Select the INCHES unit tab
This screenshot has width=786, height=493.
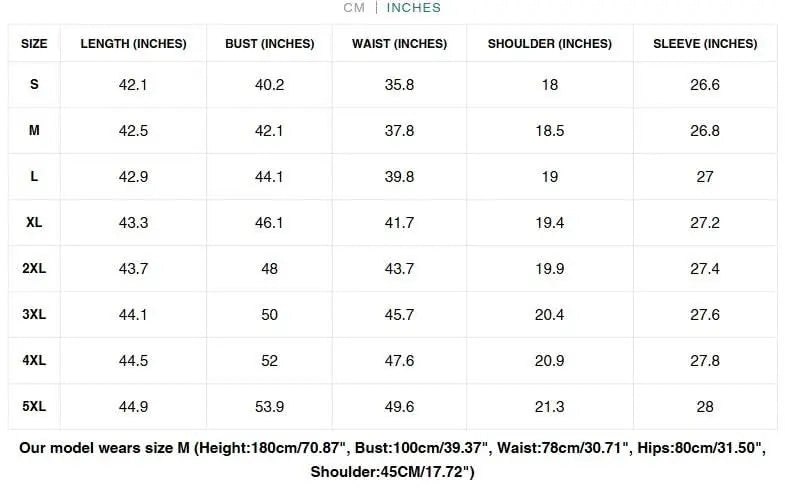pos(414,8)
